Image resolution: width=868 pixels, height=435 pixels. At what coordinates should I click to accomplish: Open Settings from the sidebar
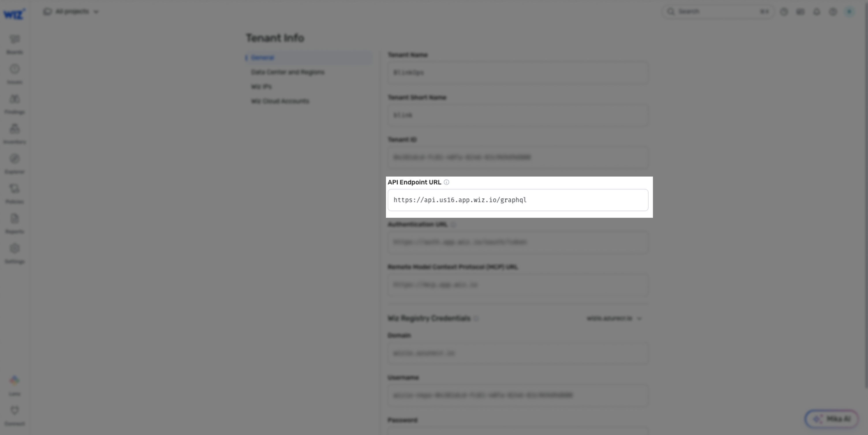[x=14, y=254]
